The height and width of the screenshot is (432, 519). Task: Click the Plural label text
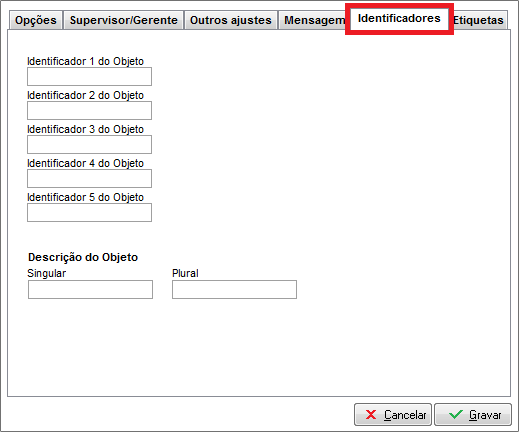[185, 273]
